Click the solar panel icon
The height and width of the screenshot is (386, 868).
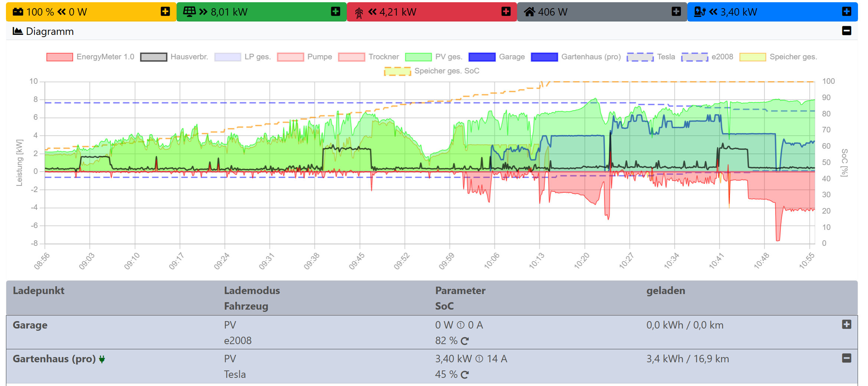pos(189,12)
